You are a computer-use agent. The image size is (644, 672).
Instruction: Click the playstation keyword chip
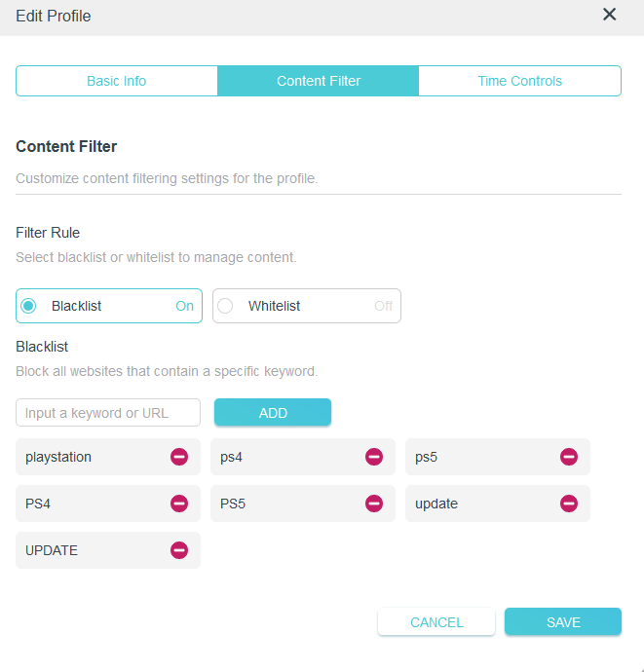108,457
